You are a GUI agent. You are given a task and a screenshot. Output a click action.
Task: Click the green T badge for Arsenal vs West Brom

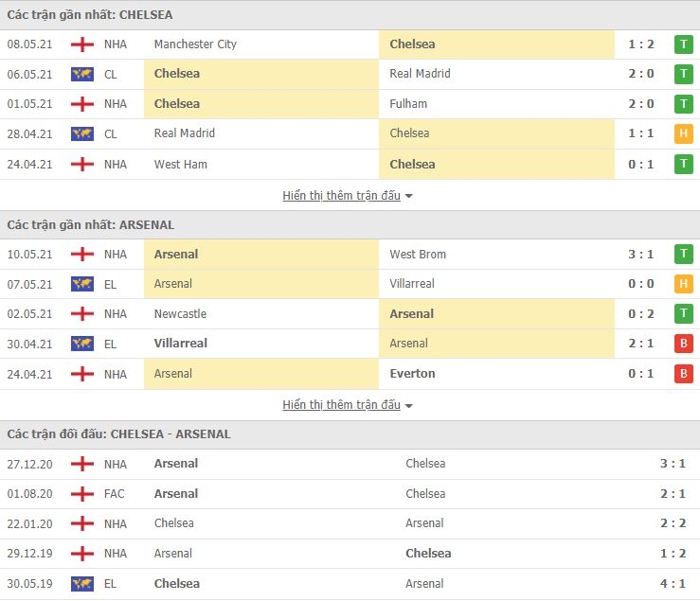(683, 254)
